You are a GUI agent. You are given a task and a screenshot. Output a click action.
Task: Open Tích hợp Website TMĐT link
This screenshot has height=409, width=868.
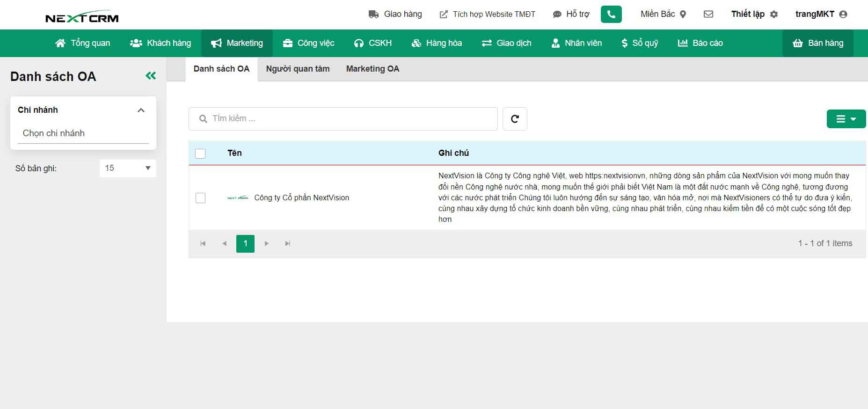[x=487, y=15]
